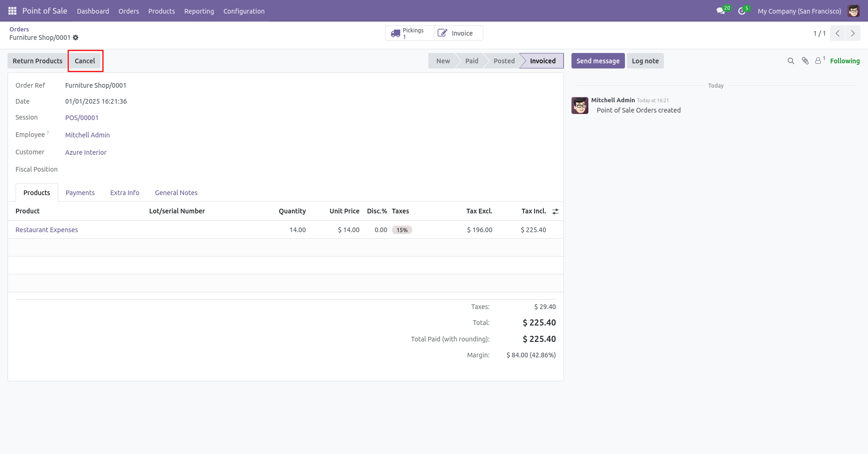Click the Invoiced status stage
Viewport: 868px width, 454px height.
542,61
